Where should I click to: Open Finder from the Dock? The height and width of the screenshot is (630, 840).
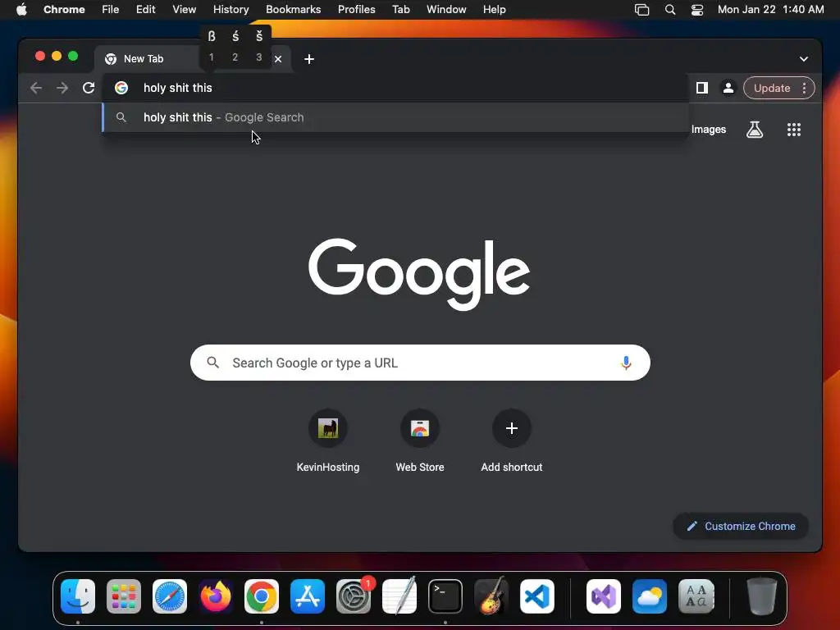click(x=78, y=596)
